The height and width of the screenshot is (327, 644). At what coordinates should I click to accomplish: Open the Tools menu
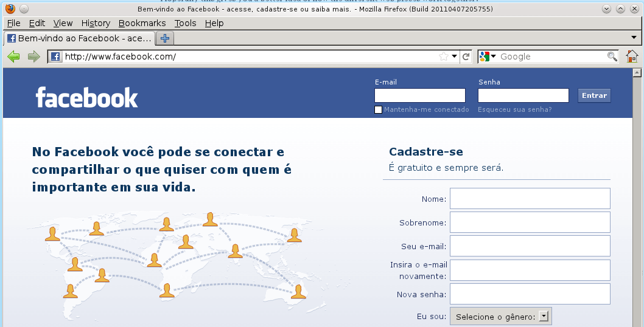click(185, 23)
